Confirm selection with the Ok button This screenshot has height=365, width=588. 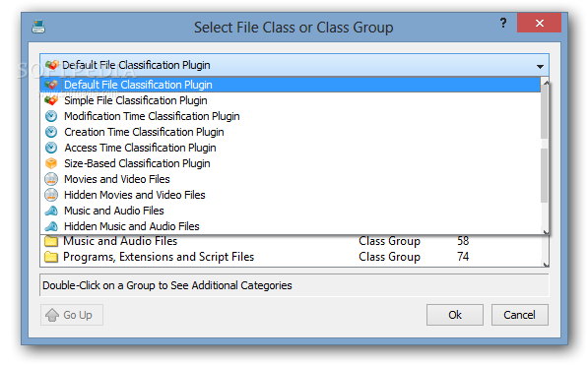tap(455, 315)
